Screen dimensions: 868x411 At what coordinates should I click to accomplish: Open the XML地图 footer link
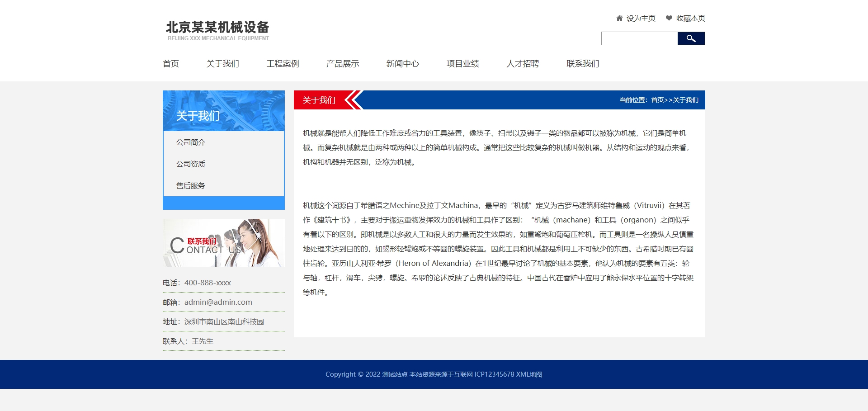point(529,374)
